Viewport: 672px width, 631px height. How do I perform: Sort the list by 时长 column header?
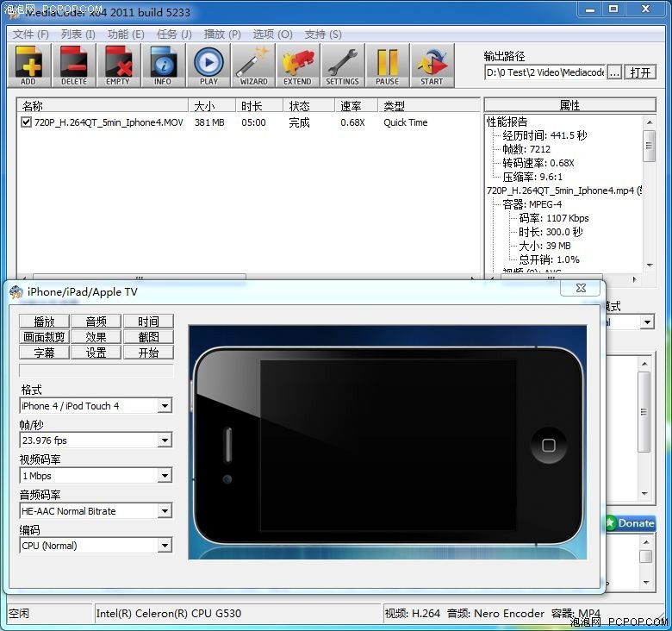pos(259,105)
